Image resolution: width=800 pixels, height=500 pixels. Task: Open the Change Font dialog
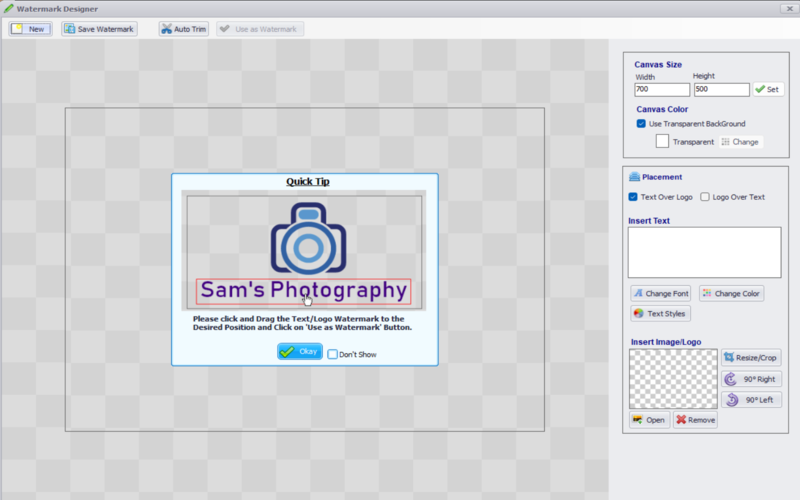click(661, 293)
